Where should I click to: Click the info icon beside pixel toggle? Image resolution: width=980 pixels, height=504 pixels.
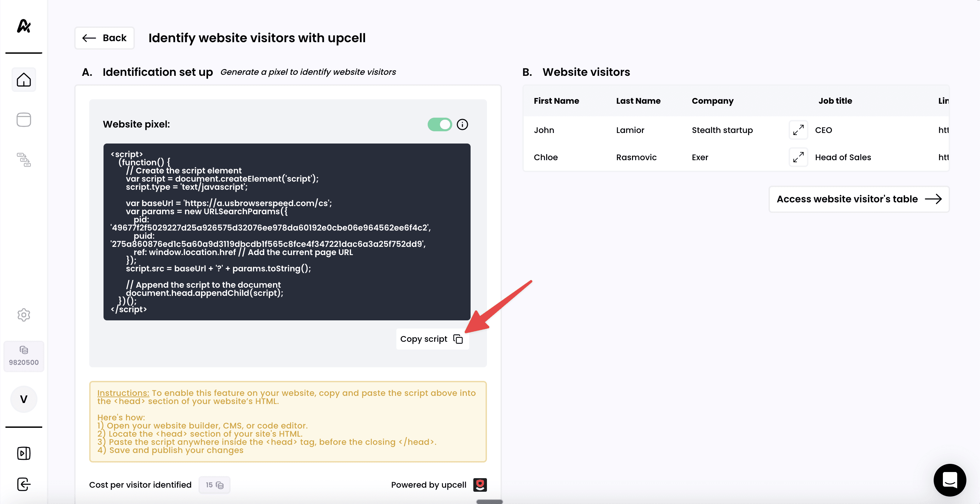click(462, 124)
